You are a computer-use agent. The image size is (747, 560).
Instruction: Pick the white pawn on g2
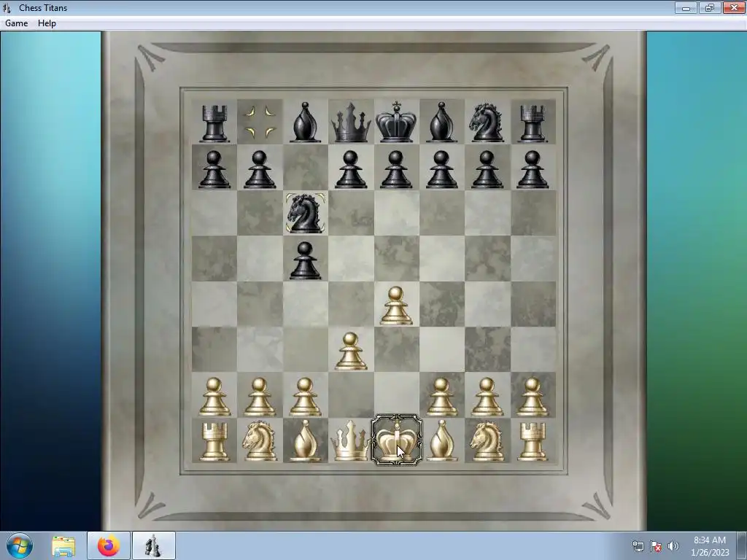pyautogui.click(x=487, y=397)
